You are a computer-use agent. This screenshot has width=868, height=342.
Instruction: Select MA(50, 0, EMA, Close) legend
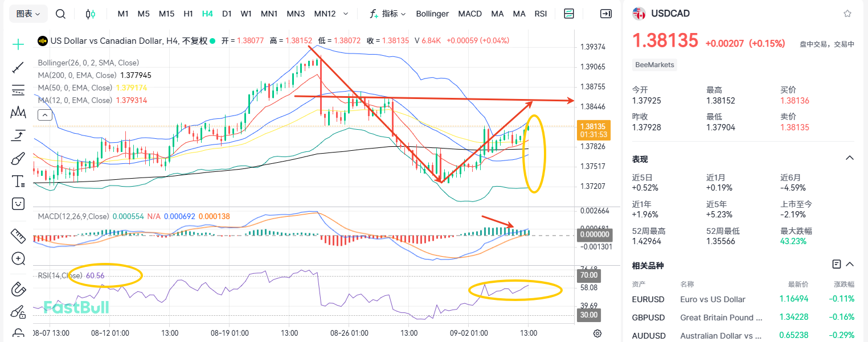pos(75,88)
